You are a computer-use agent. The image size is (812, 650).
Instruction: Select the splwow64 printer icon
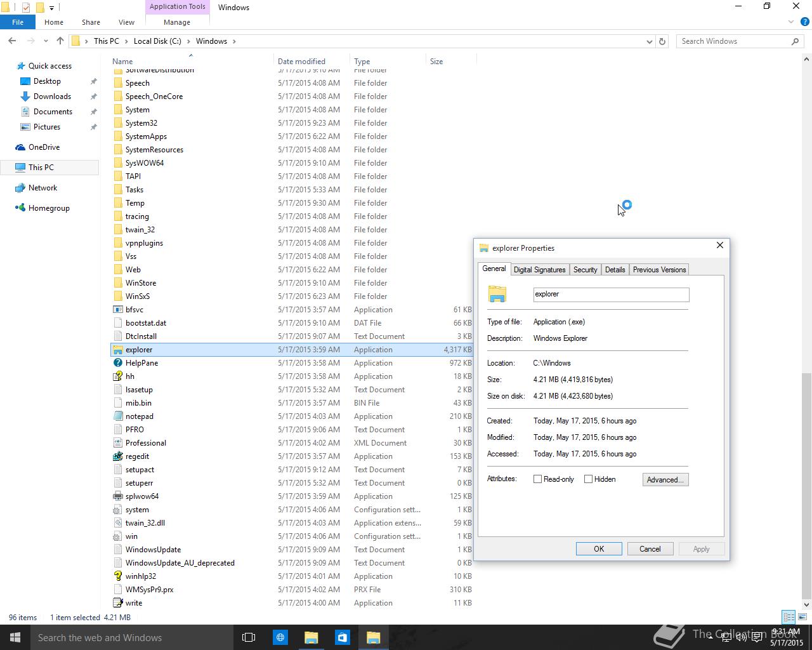point(118,496)
